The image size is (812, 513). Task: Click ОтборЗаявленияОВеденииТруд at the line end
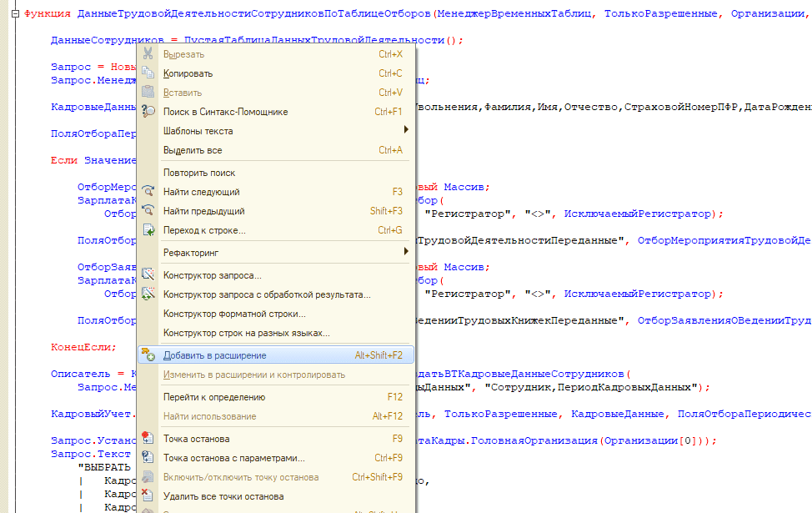[724, 320]
